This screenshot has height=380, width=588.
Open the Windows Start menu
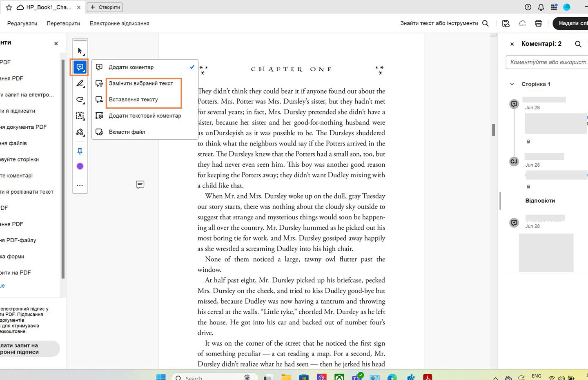pos(161,377)
